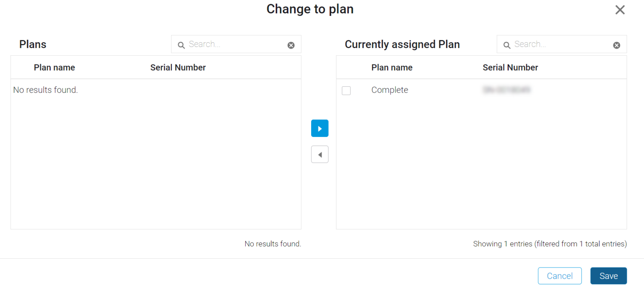Screen dimensions: 644x293
Task: Click the blurred serial number in the Complete row
Action: click(506, 90)
